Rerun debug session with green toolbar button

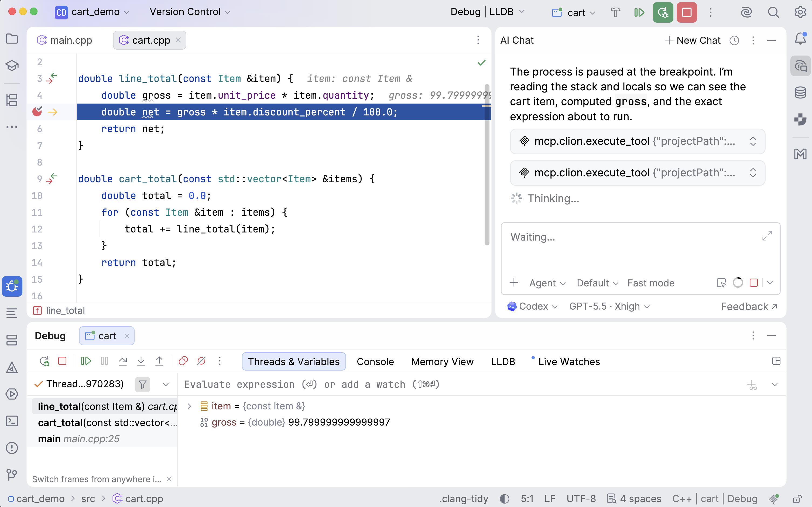click(x=663, y=12)
